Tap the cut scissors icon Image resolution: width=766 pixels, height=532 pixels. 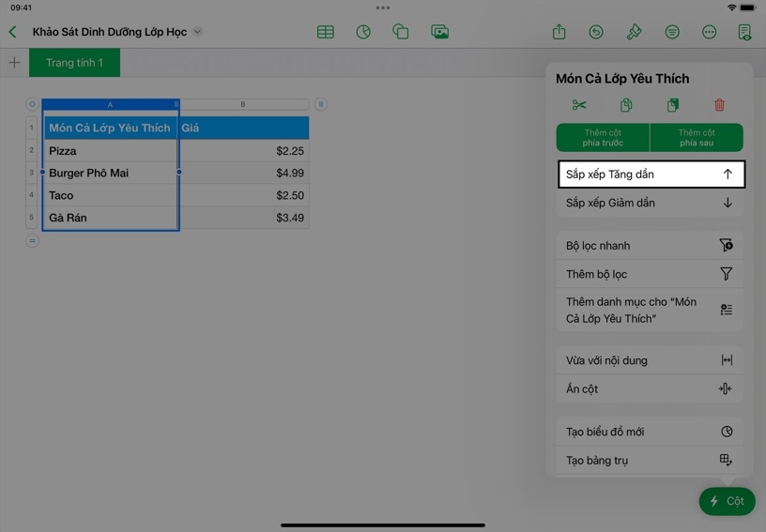point(579,105)
